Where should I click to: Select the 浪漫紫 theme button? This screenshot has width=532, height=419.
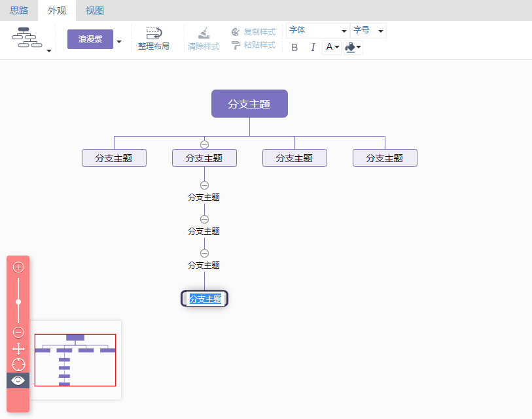point(90,39)
